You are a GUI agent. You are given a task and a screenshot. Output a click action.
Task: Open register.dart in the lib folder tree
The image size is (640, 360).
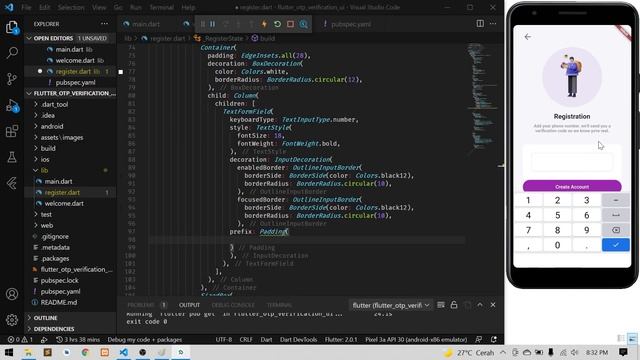(62, 192)
